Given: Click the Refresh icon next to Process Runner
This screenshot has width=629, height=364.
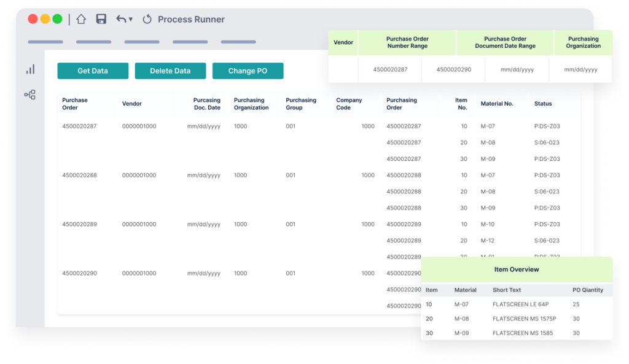Looking at the screenshot, I should point(147,19).
